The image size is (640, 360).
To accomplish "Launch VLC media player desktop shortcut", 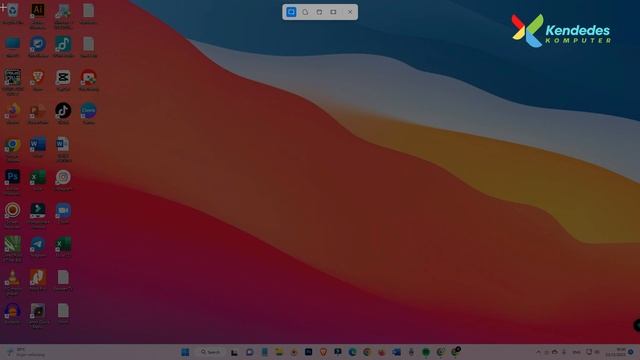I will (x=13, y=282).
